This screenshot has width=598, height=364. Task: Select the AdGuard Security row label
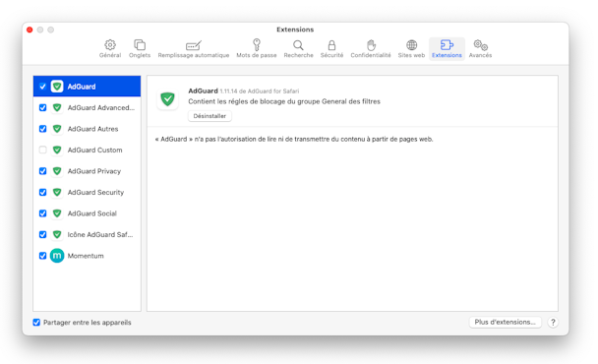95,192
